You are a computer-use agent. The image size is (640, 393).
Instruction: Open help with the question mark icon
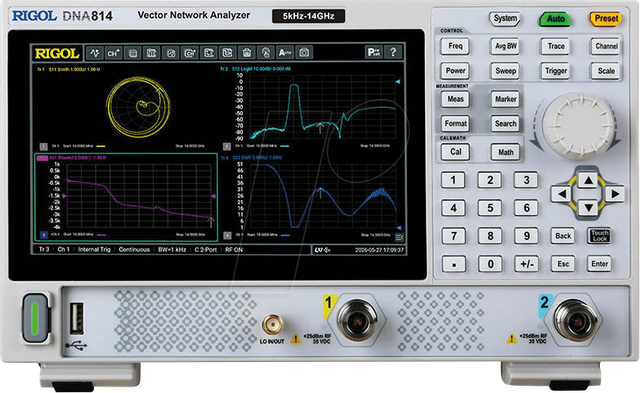(x=393, y=52)
